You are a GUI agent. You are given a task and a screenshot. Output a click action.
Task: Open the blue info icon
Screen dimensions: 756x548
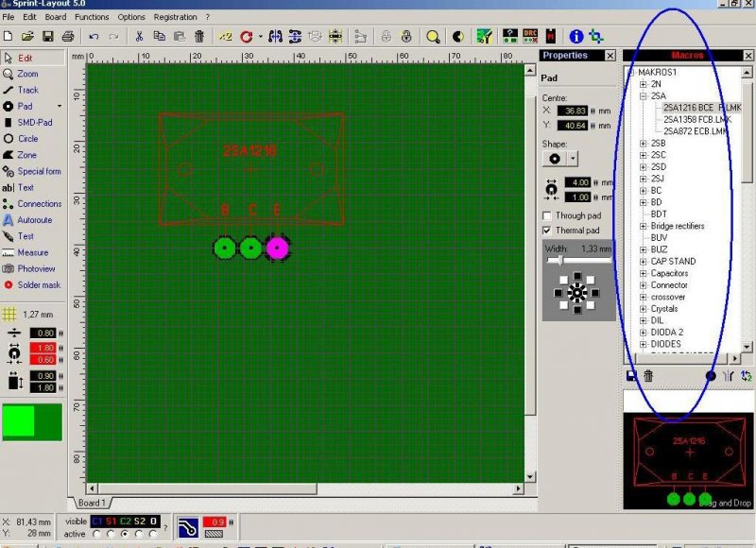(x=576, y=36)
